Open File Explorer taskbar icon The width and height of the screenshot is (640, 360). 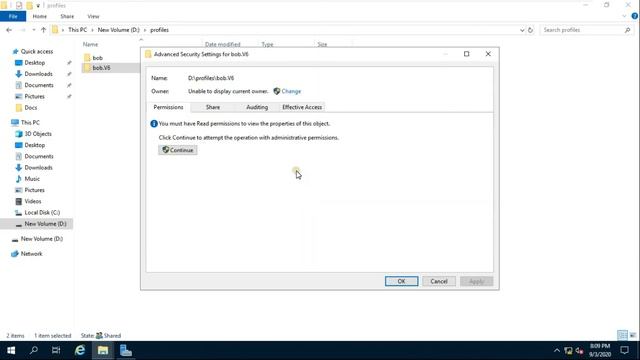click(103, 351)
